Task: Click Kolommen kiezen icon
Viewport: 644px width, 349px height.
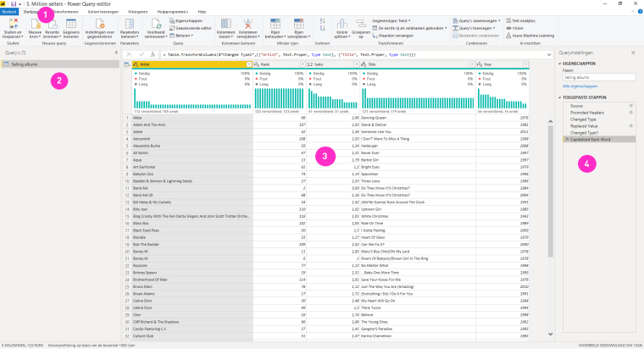Action: pyautogui.click(x=226, y=24)
